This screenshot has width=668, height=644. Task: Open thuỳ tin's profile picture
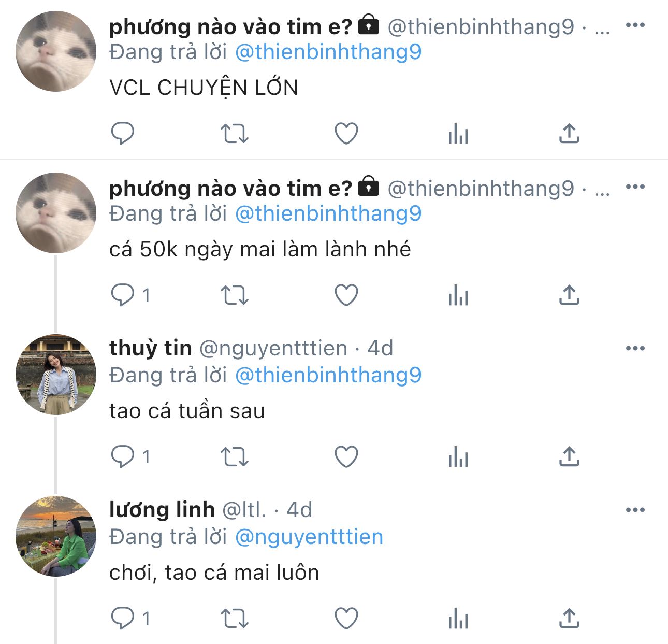click(56, 375)
